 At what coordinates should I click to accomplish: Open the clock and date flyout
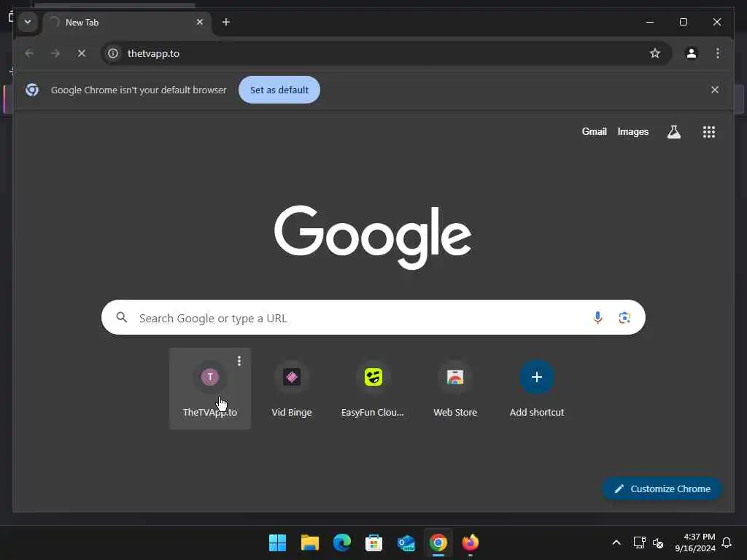695,542
